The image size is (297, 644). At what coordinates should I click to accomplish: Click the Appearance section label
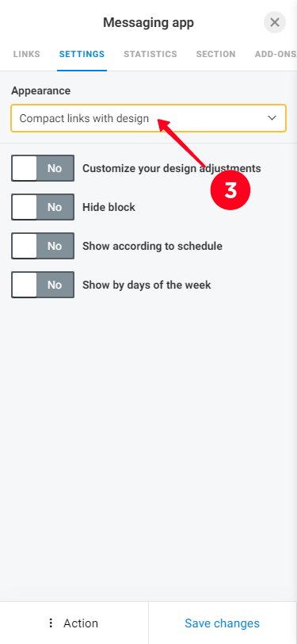point(40,90)
